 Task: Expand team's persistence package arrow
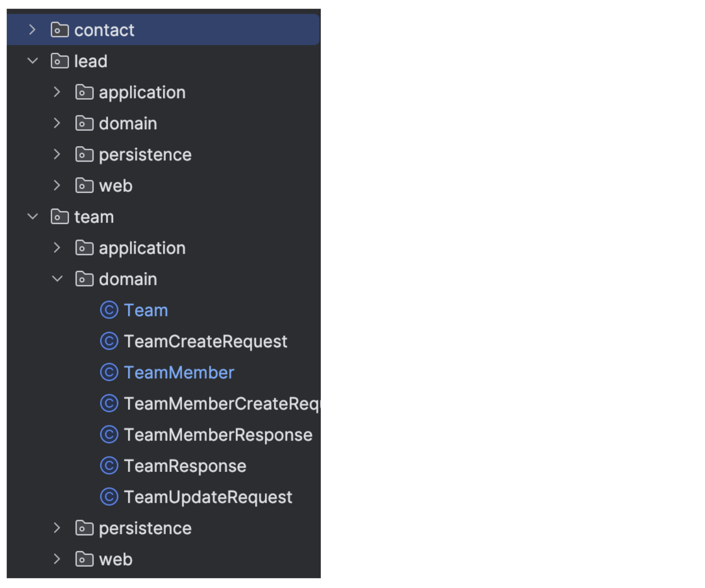[57, 528]
